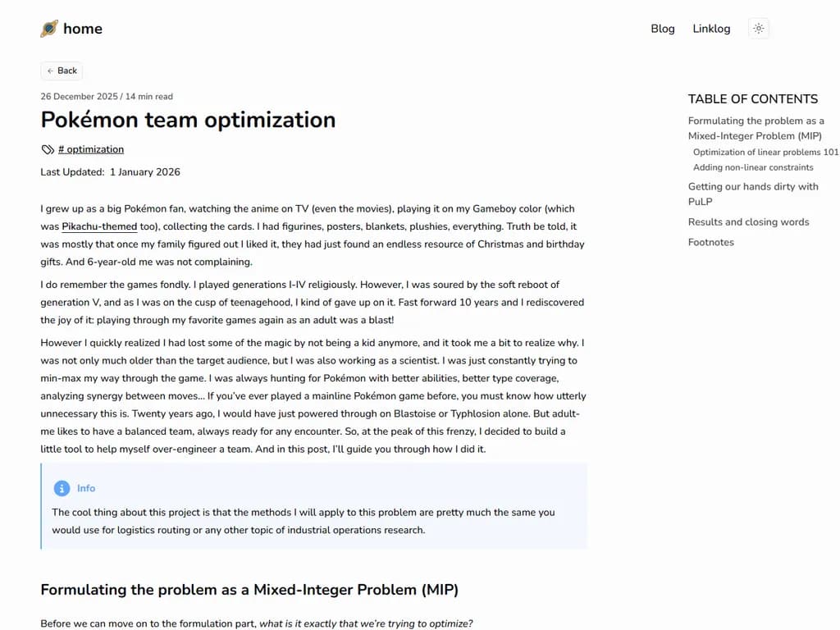
Task: Open the Linklog page
Action: pos(711,29)
